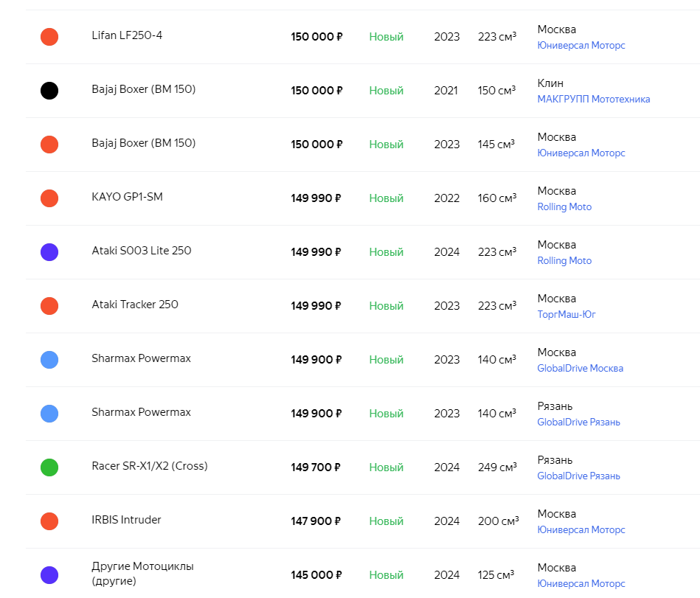The image size is (700, 598).
Task: Open dealer link МАКГРУПП Мототехника
Action: tap(593, 100)
